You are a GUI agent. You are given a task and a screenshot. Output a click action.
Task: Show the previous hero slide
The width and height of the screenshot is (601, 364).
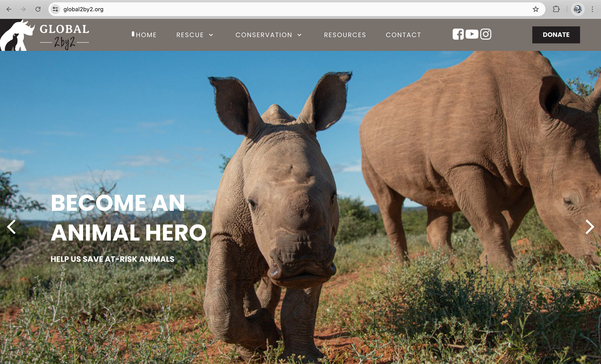(x=12, y=227)
